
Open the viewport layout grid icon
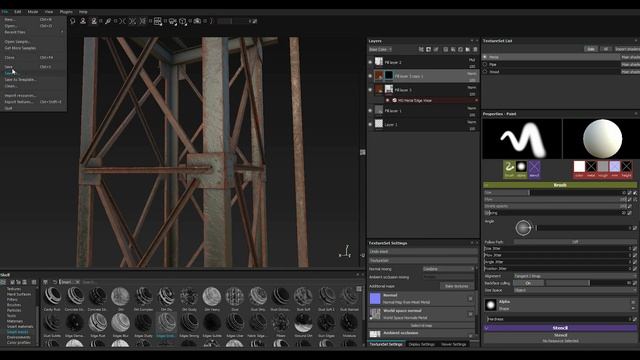pyautogui.click(x=158, y=21)
